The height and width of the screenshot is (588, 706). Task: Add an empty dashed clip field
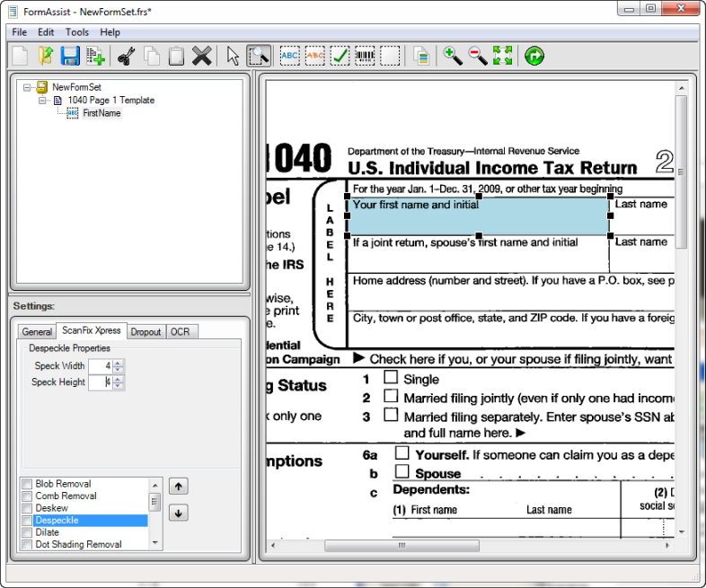coord(390,57)
